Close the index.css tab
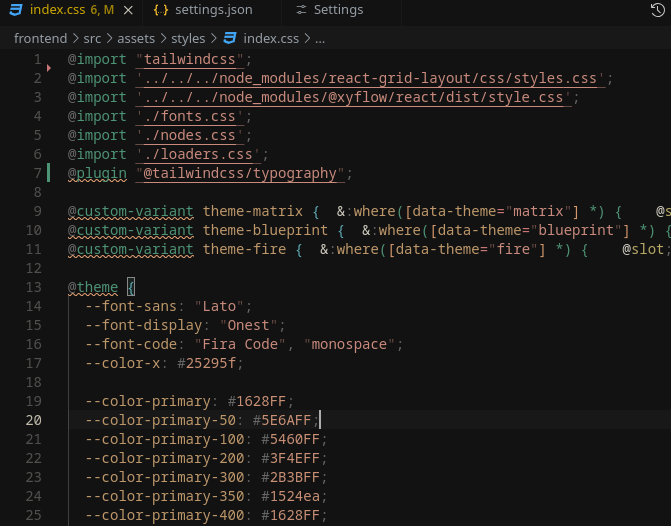Screen dimensions: 671x526 click(x=128, y=10)
